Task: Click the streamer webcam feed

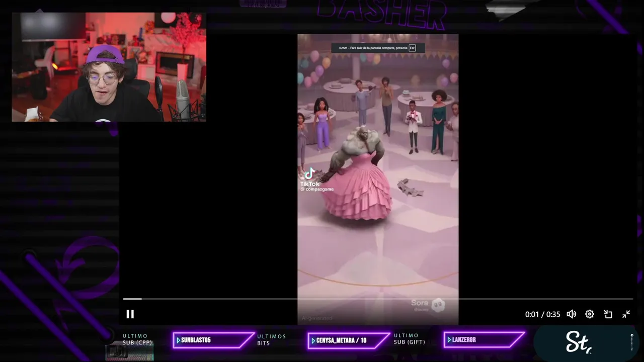Action: [109, 67]
